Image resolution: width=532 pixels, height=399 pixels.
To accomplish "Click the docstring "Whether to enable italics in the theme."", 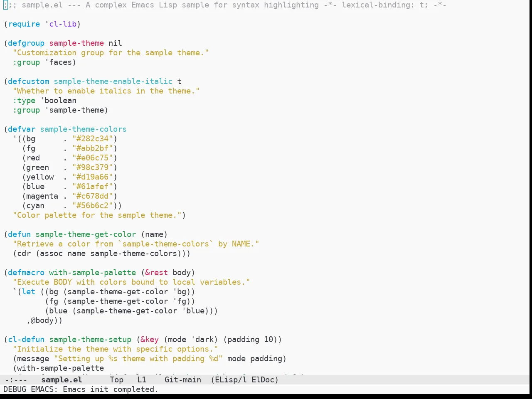I will [x=106, y=91].
